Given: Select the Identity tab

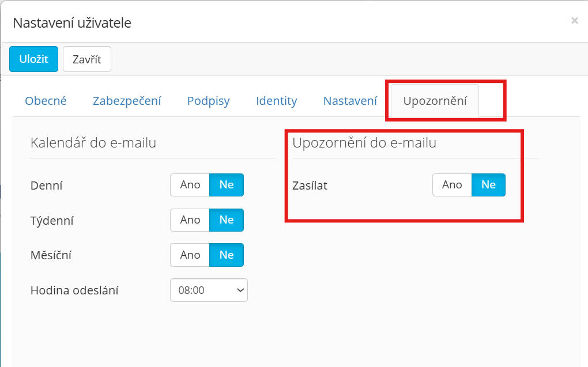Looking at the screenshot, I should click(276, 101).
